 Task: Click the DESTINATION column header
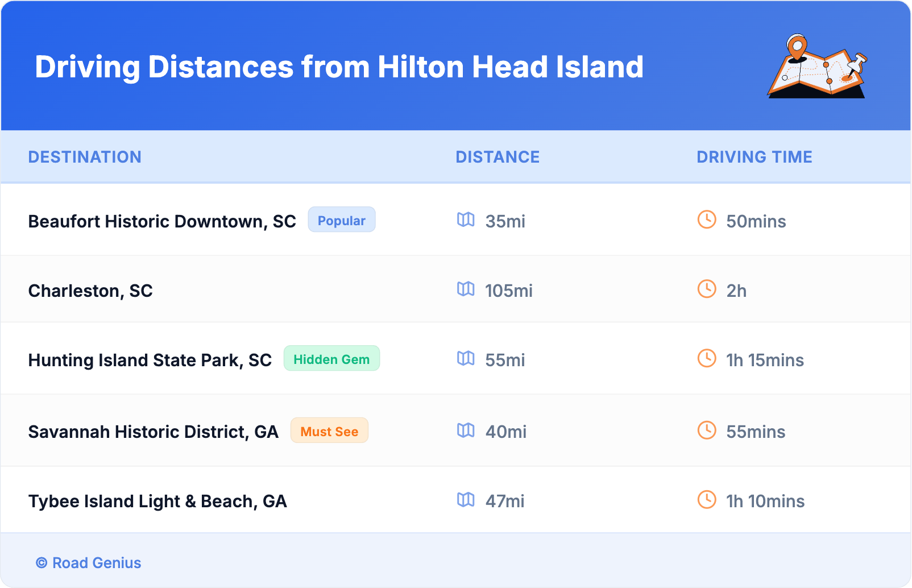coord(85,157)
